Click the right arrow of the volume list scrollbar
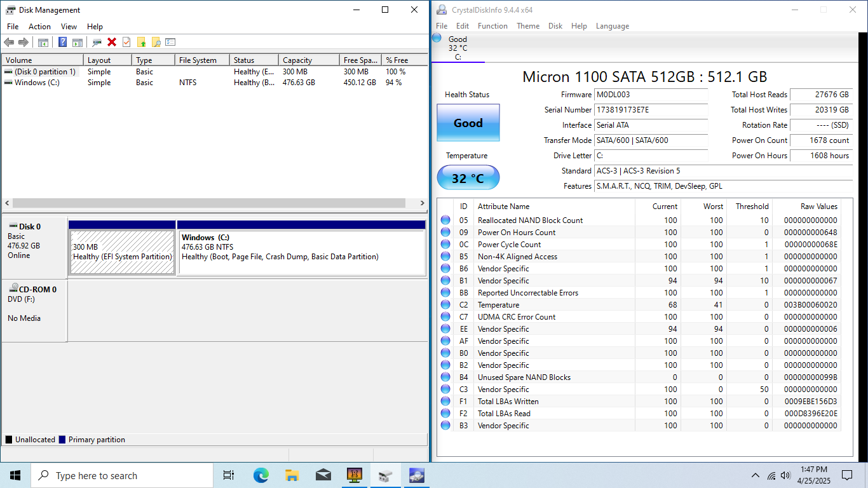Viewport: 868px width, 488px height. click(x=423, y=203)
